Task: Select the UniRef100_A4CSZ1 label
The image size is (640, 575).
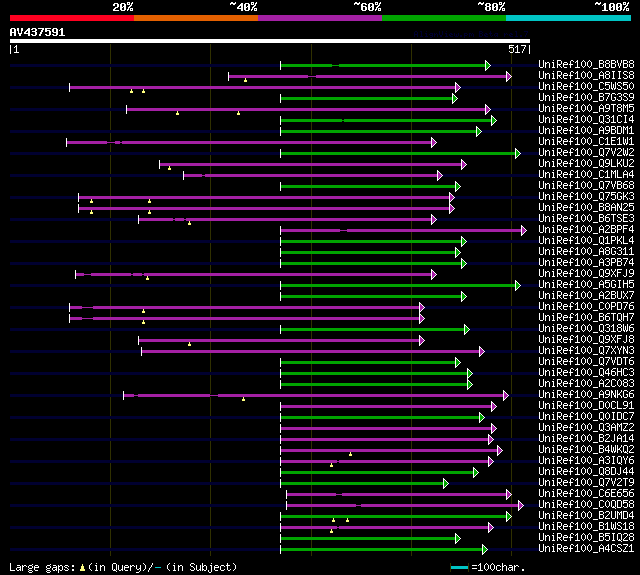Action: (586, 549)
